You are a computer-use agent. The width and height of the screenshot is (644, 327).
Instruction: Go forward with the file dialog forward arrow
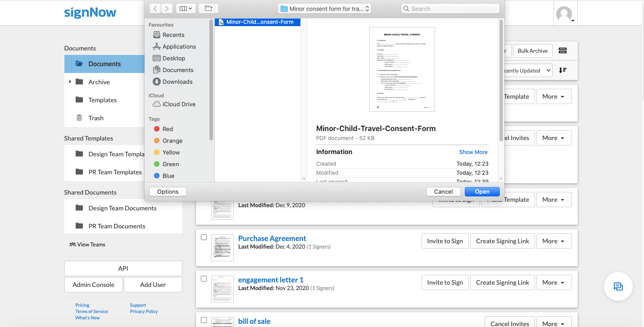[167, 9]
